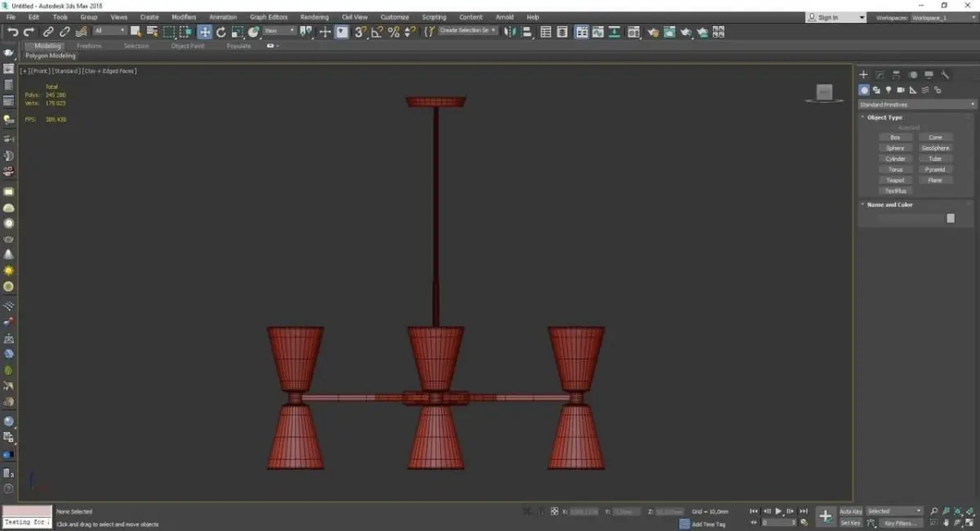This screenshot has height=531, width=980.
Task: Create a Box primitive
Action: pos(896,137)
